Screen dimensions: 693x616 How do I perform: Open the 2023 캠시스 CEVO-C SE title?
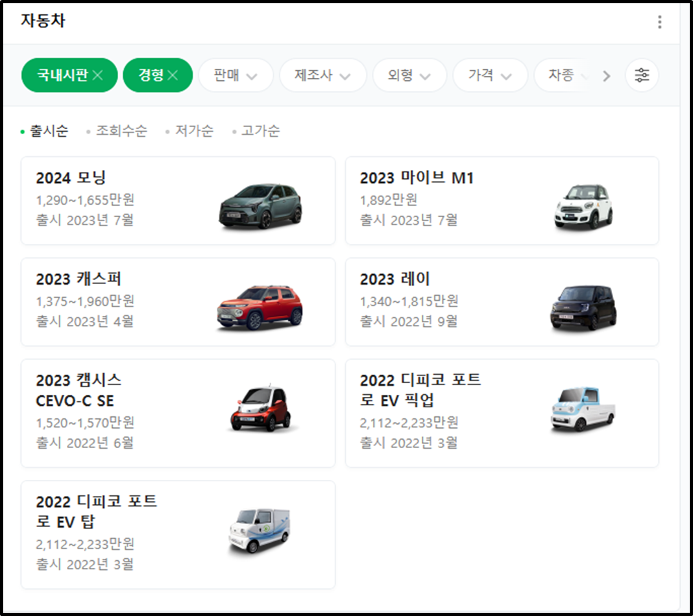pyautogui.click(x=79, y=390)
